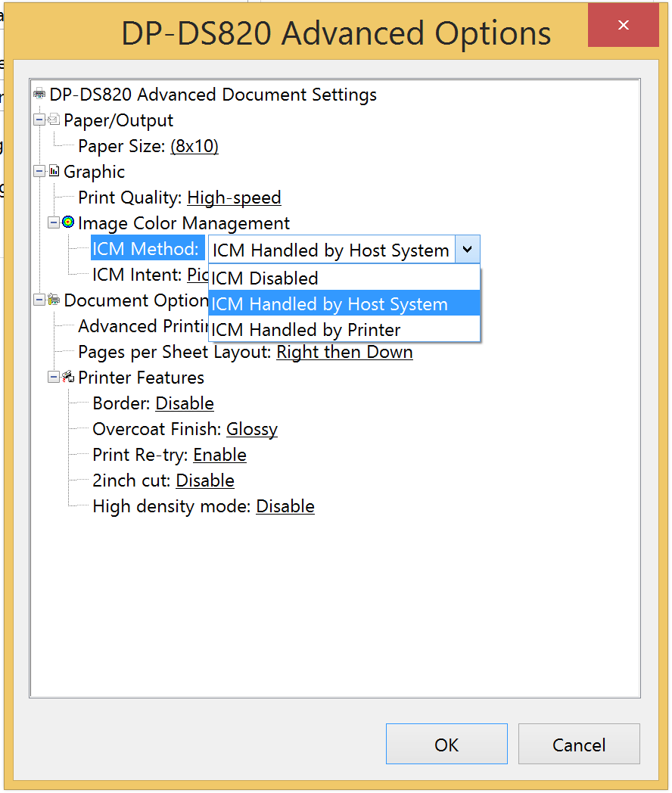
Task: Collapse the Document Options node
Action: click(x=39, y=300)
